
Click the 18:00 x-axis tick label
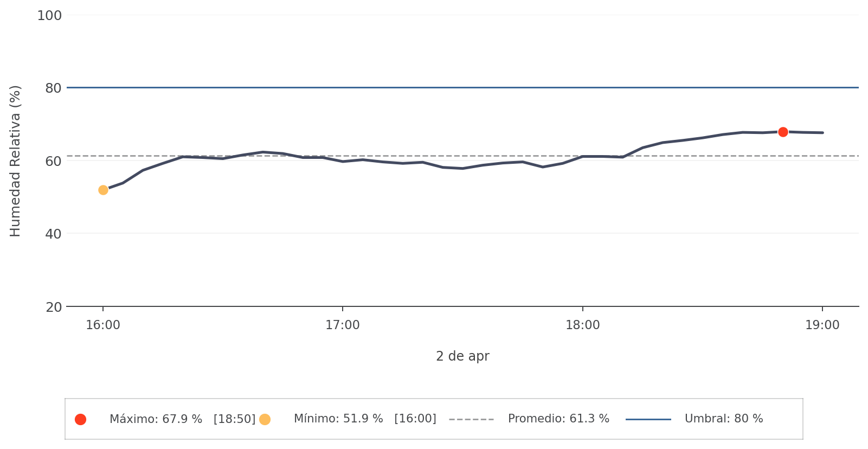(583, 325)
